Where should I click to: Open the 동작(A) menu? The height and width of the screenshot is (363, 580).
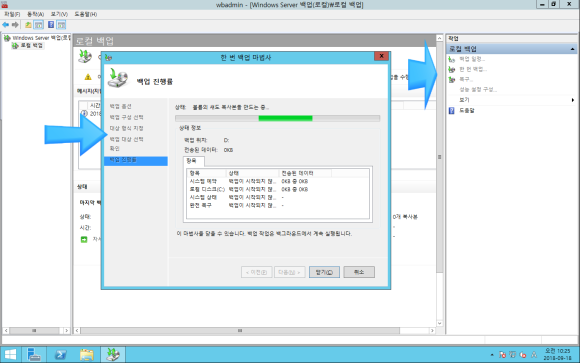[x=35, y=14]
